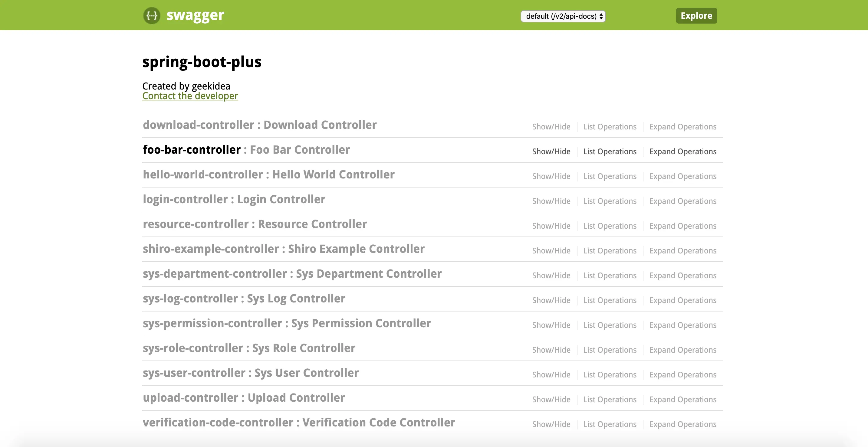
Task: Expand the download-controller section heading
Action: (x=199, y=125)
